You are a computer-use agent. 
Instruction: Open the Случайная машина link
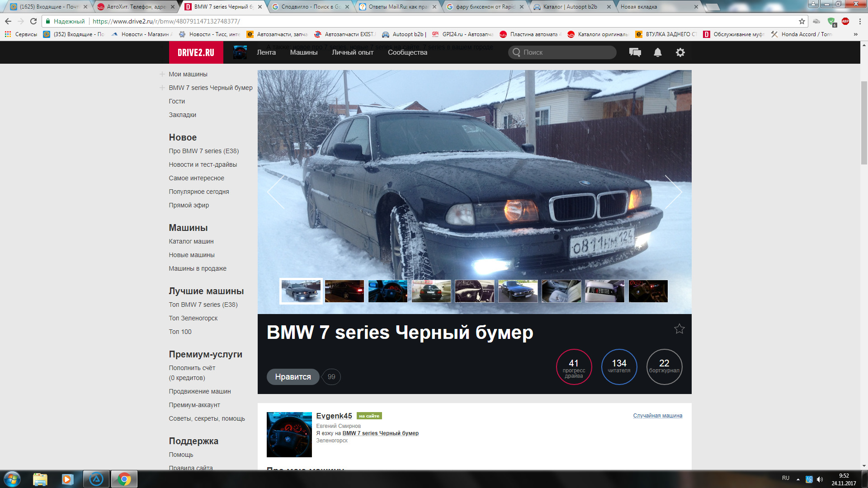[658, 416]
